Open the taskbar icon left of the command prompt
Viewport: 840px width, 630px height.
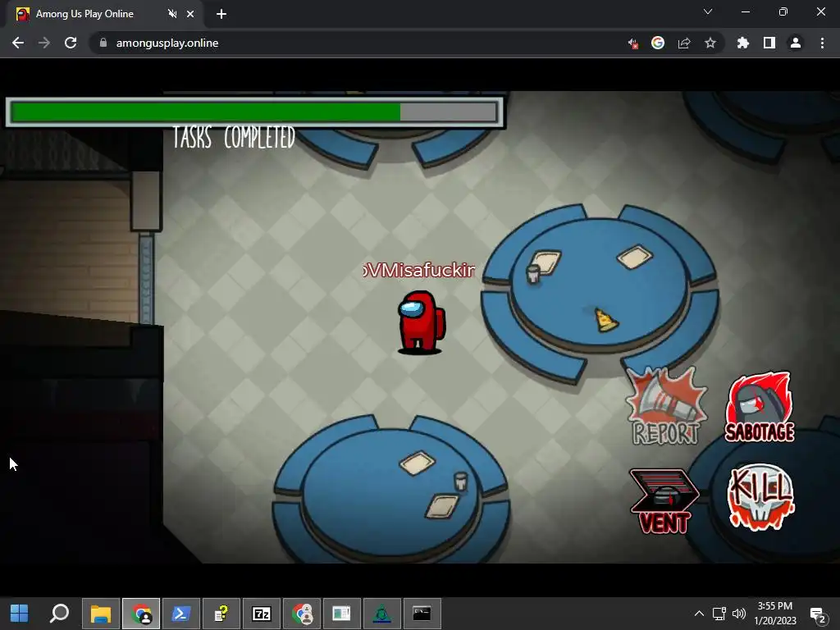point(382,614)
